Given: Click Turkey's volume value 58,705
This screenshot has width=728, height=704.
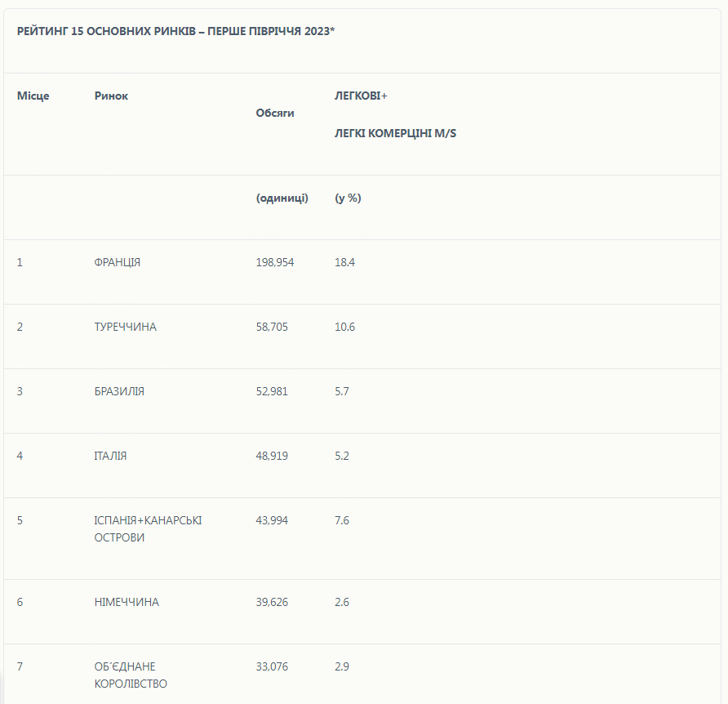Looking at the screenshot, I should click(x=272, y=327).
